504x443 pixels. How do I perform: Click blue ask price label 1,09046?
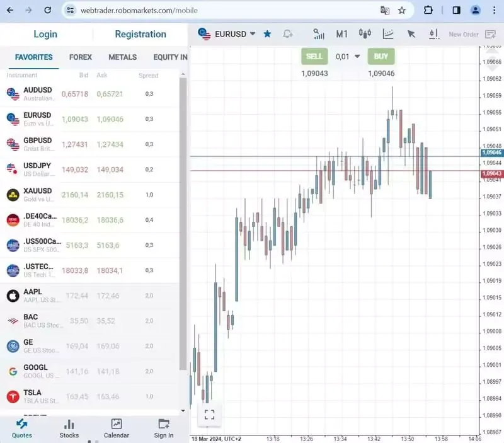[x=492, y=152]
